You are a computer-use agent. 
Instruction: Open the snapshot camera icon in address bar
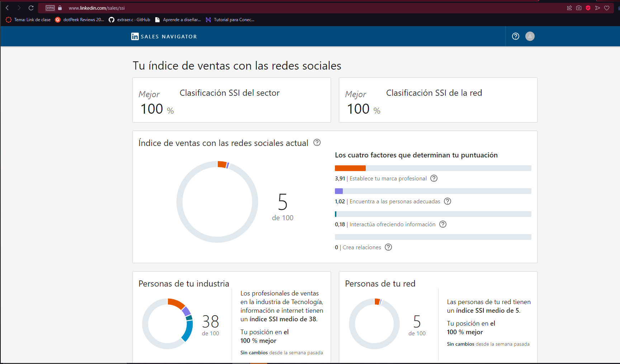(x=579, y=8)
